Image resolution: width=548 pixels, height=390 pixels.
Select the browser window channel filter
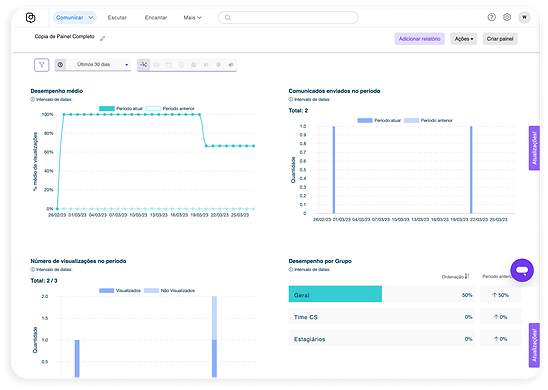click(x=169, y=65)
